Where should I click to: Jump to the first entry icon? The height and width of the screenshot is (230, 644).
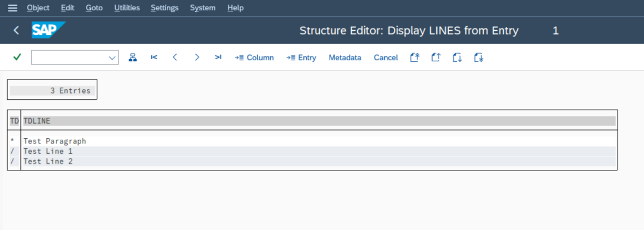(x=154, y=57)
